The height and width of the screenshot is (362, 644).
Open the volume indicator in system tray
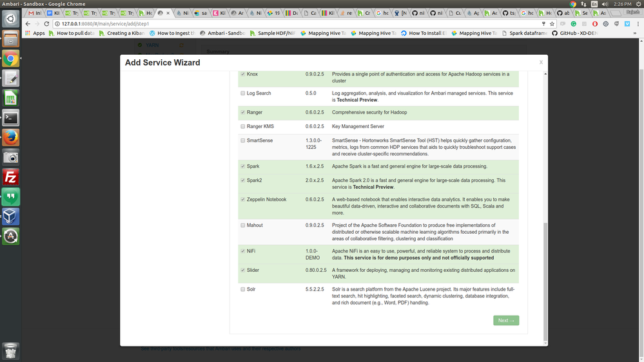pos(605,4)
